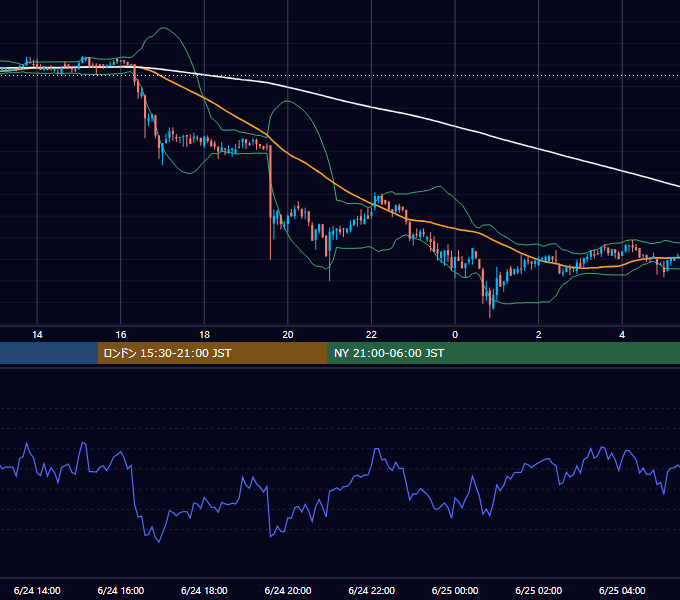Click the hour label 0 on time axis

coord(455,335)
